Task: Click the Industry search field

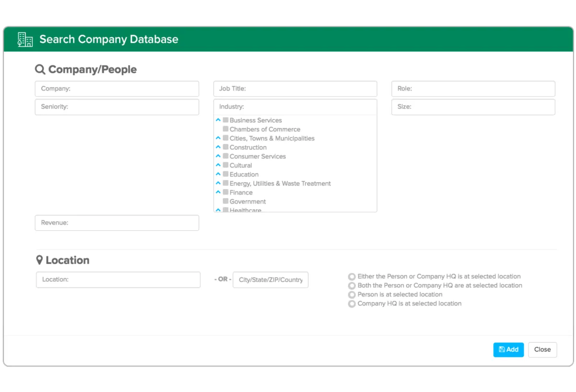Action: coord(295,107)
